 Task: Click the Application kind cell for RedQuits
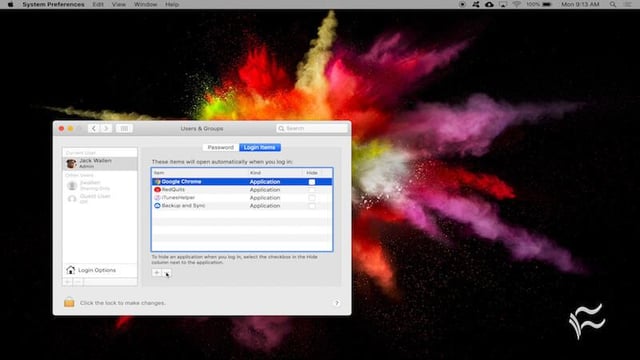click(265, 190)
